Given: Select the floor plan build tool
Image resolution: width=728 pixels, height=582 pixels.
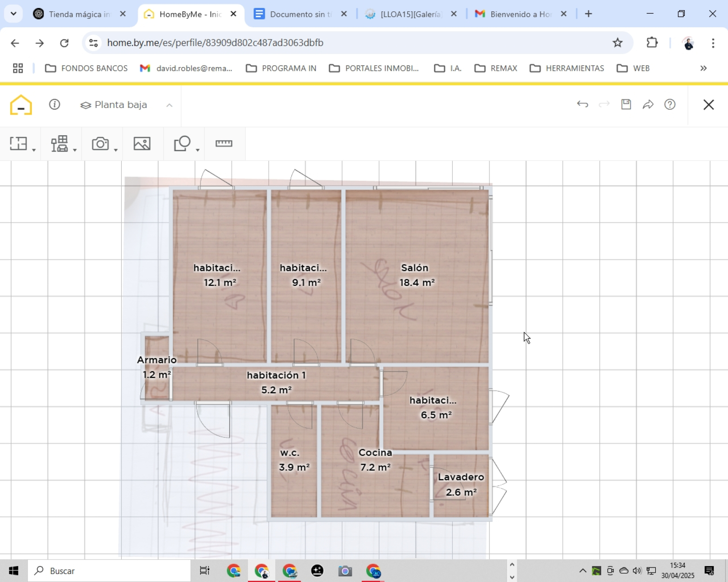Looking at the screenshot, I should 19,143.
